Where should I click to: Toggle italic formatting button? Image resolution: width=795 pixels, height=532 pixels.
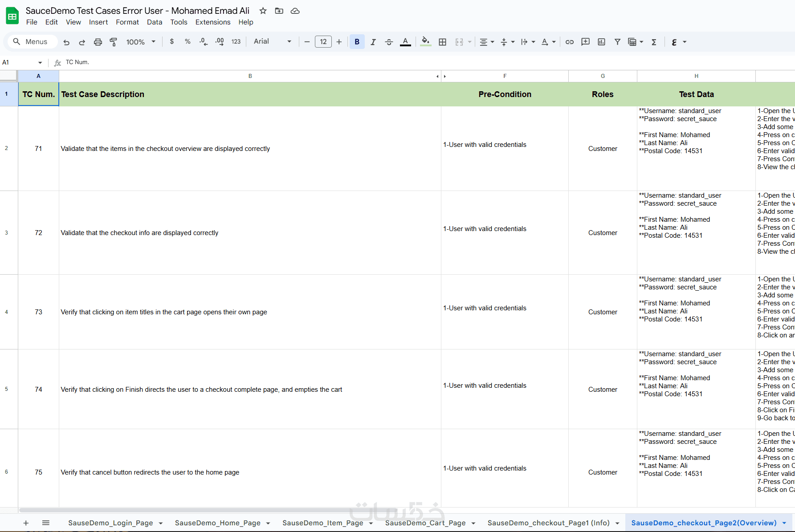click(x=373, y=42)
